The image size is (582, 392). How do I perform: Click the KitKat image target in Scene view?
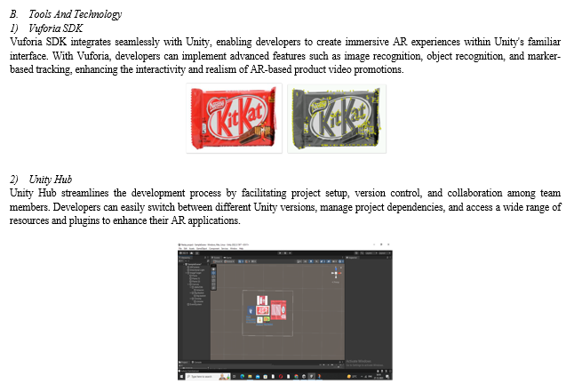click(263, 310)
